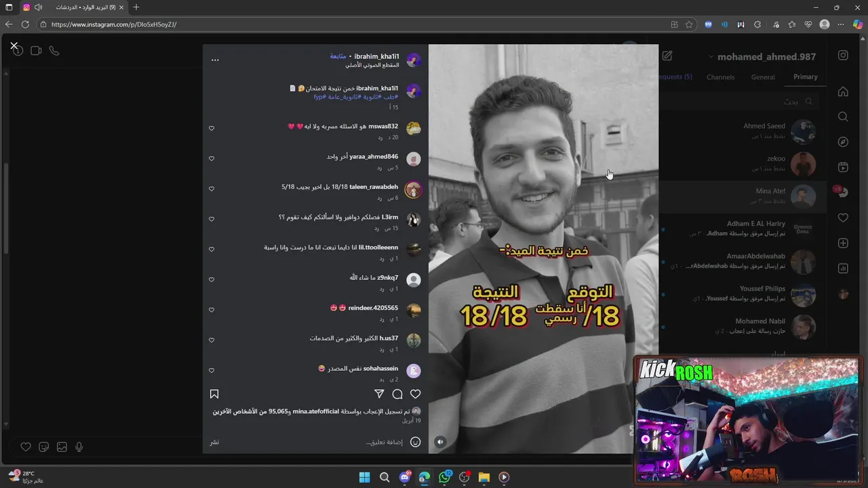Like the comment by reindeer.4205565
This screenshot has height=488, width=868.
pyautogui.click(x=212, y=310)
